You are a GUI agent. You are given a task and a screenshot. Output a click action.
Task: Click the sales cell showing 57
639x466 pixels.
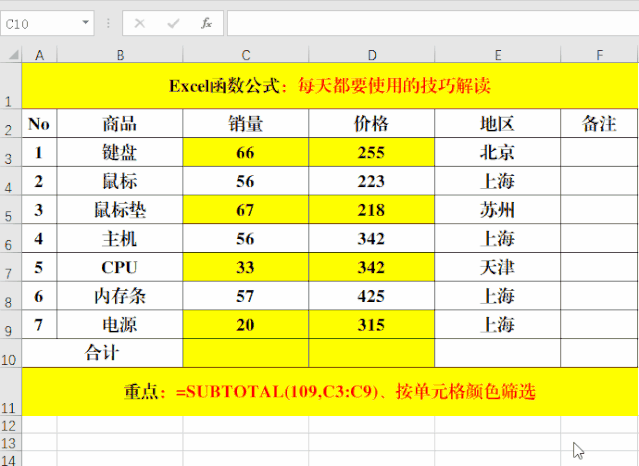(x=246, y=296)
